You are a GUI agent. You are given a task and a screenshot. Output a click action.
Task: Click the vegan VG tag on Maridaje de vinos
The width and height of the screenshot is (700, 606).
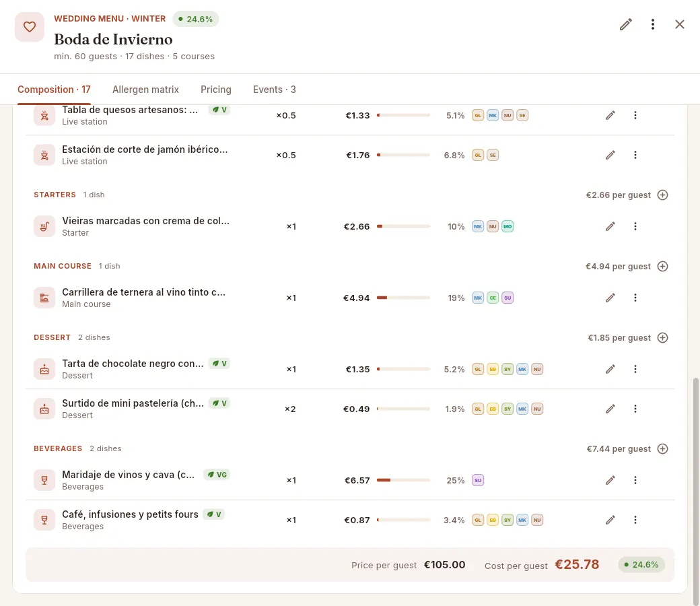[x=217, y=475]
